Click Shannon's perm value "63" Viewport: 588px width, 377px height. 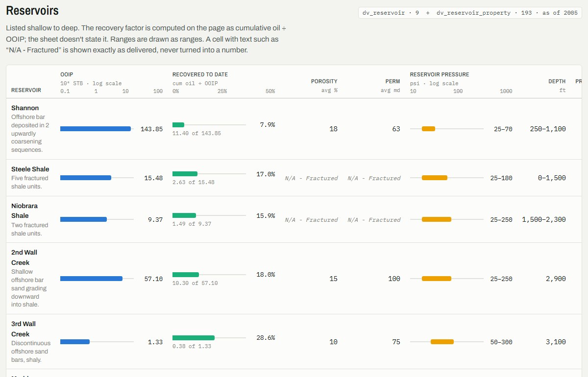pos(396,129)
